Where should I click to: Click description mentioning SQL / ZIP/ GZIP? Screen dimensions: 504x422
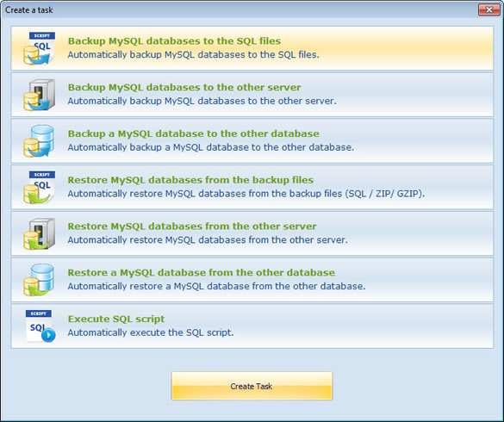click(246, 194)
